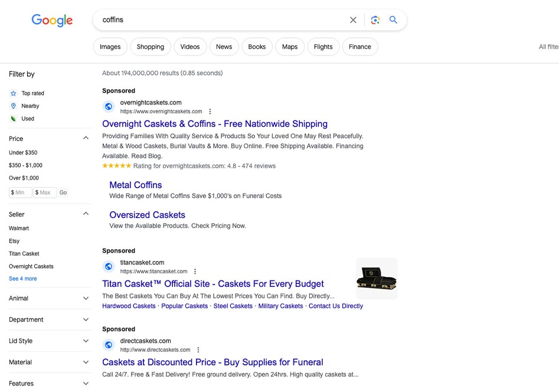
Task: Click the globe icon beside titancasket.com
Action: (x=109, y=266)
